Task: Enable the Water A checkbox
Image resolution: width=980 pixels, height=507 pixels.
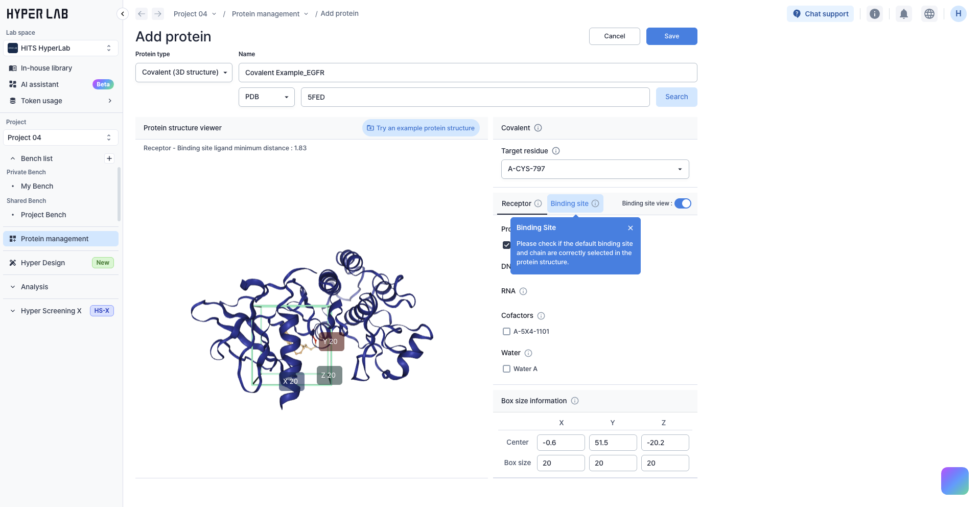Action: (506, 369)
